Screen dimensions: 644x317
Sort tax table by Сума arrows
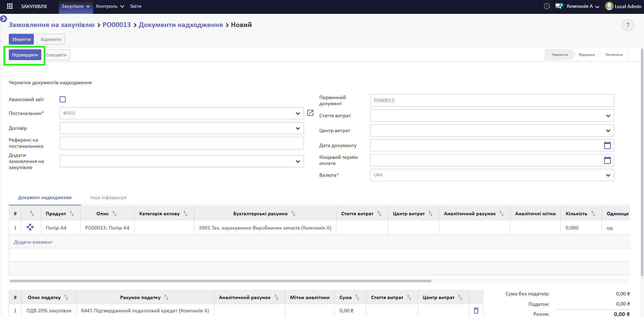(357, 297)
